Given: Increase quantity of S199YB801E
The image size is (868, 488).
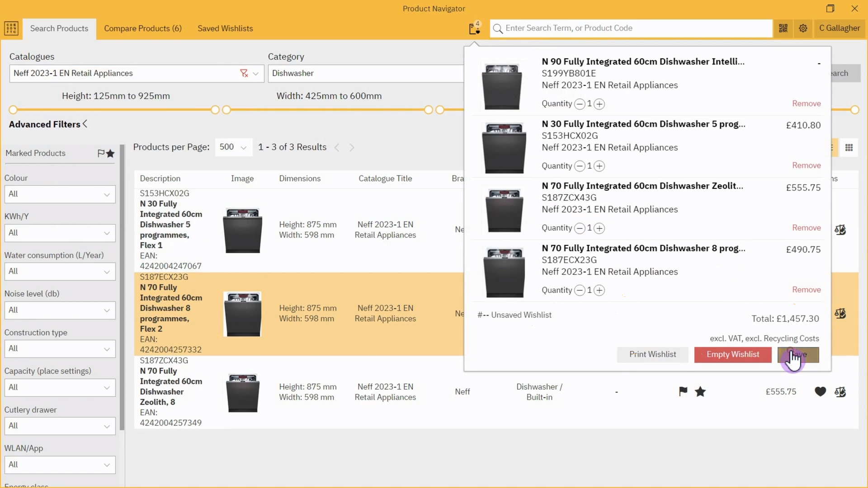Looking at the screenshot, I should coord(599,104).
